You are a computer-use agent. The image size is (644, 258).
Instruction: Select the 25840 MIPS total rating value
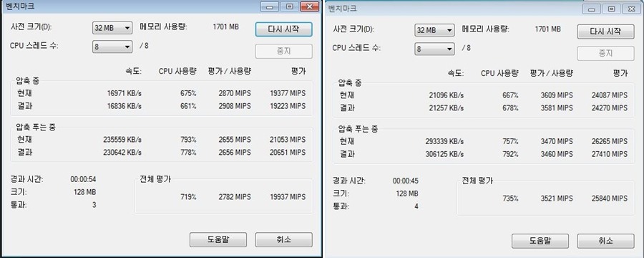610,199
